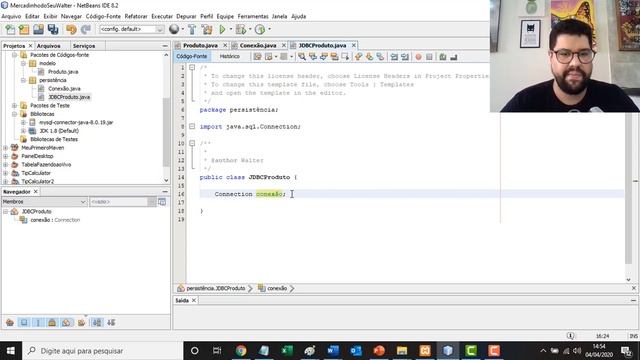Click the Shift Line Left editor icon

point(394,57)
